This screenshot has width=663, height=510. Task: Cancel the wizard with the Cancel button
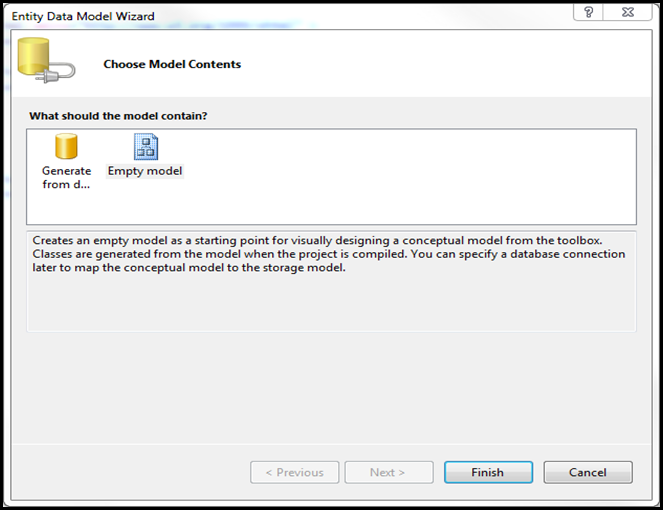[x=588, y=472]
